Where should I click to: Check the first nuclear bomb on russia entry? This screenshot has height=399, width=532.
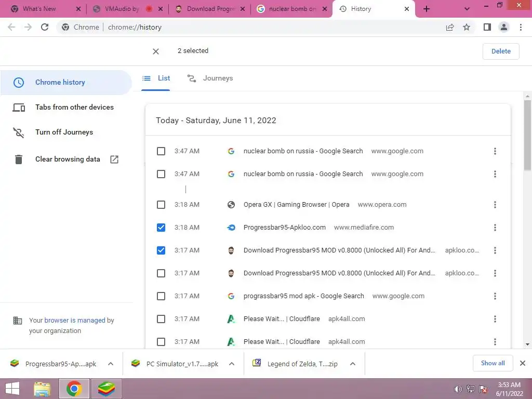coord(161,151)
